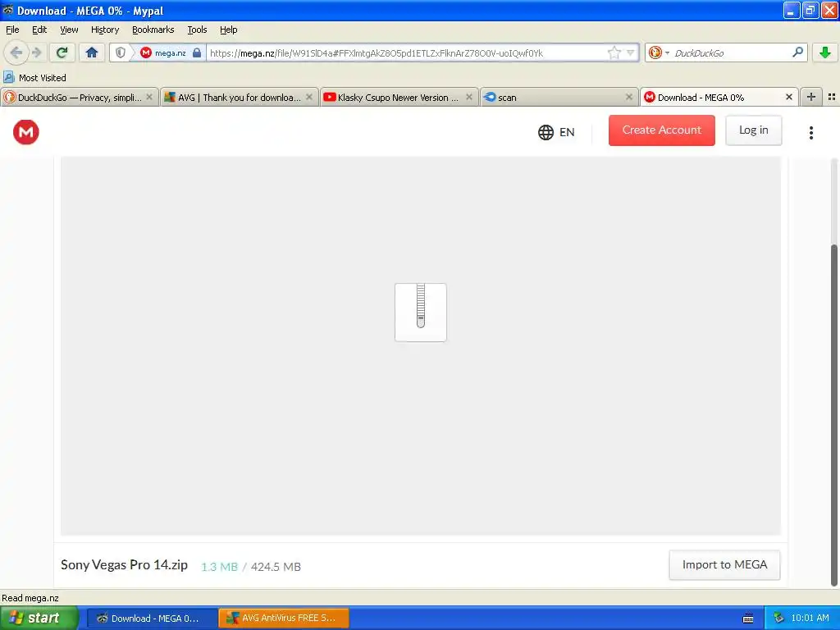Close the DuckDuckGo tab
The height and width of the screenshot is (630, 840).
pos(149,97)
